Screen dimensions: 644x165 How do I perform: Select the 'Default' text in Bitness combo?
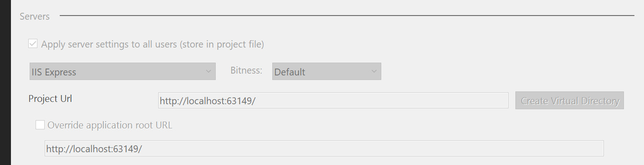pos(290,72)
